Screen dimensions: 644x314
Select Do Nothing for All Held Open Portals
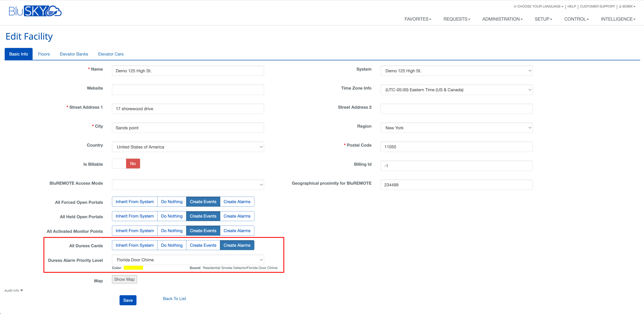(172, 216)
